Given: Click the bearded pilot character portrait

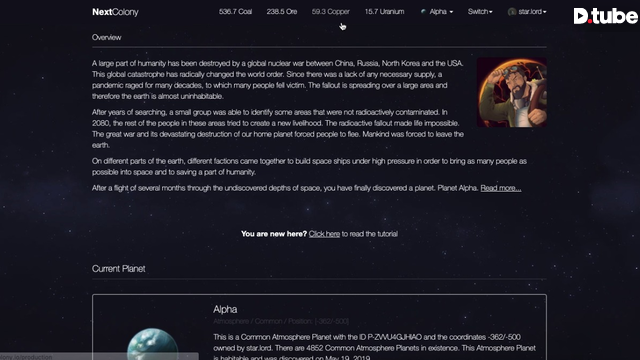Looking at the screenshot, I should point(512,92).
